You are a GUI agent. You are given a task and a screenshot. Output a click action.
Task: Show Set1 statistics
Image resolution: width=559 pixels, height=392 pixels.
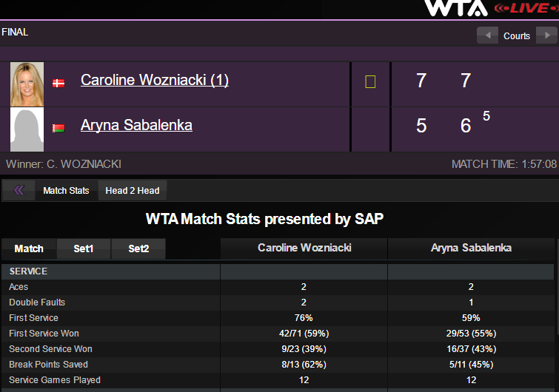coord(84,249)
